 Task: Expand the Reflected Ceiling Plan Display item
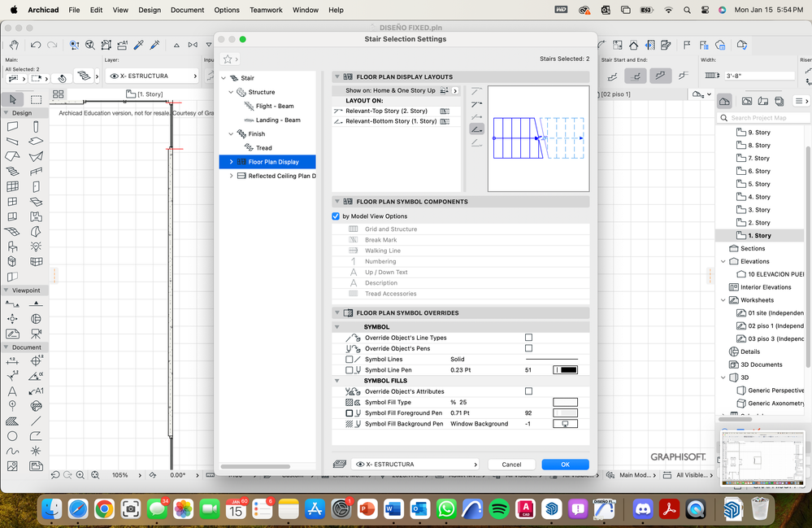point(232,176)
